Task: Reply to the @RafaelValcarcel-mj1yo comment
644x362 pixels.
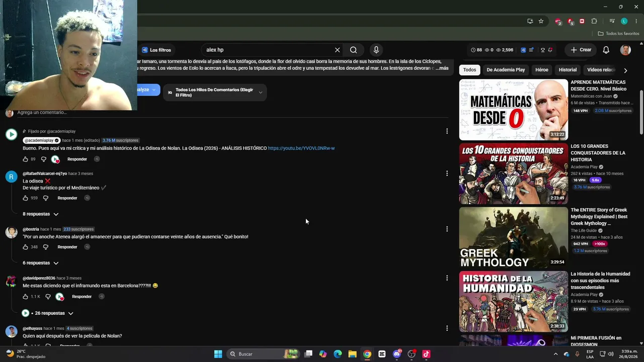Action: point(67,198)
